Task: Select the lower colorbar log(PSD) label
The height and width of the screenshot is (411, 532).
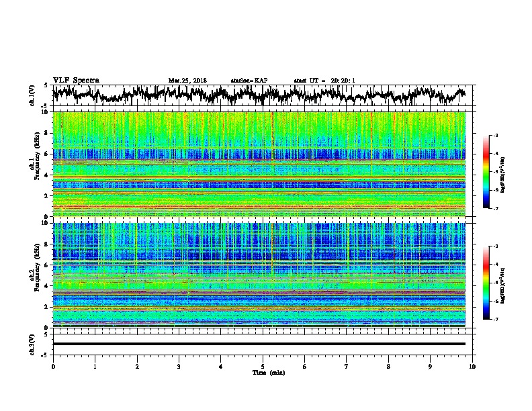Action: click(502, 285)
